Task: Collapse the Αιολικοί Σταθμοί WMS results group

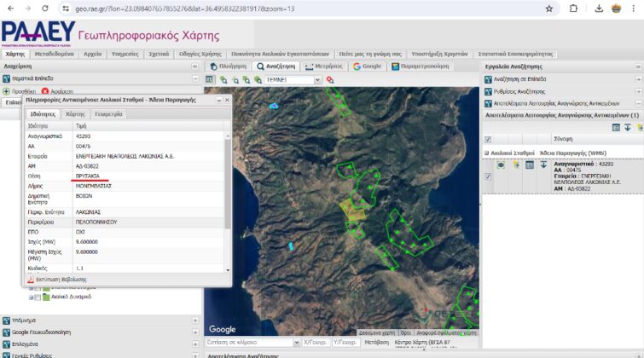Action: 486,153
